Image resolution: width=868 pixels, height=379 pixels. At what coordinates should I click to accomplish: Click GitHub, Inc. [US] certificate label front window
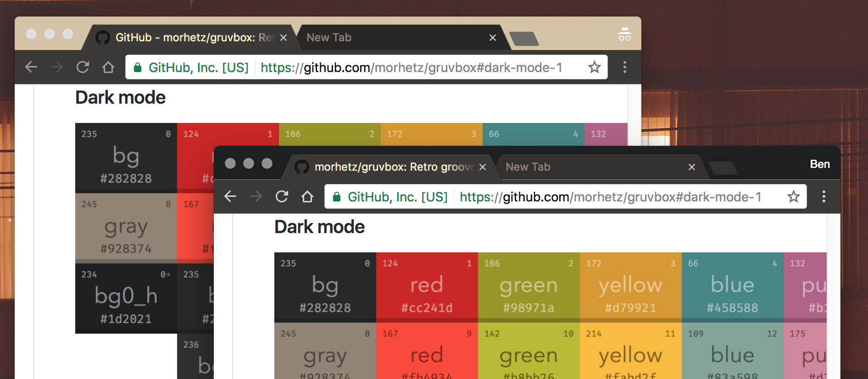click(x=397, y=197)
